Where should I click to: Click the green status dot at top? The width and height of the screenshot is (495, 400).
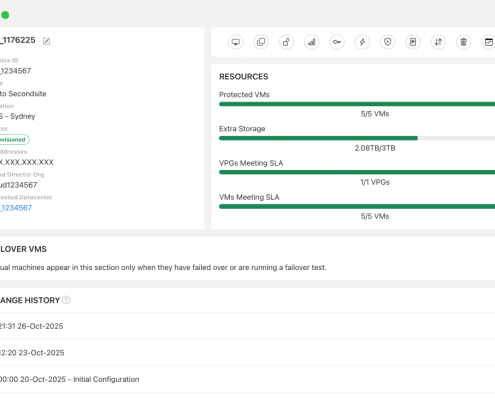point(5,15)
